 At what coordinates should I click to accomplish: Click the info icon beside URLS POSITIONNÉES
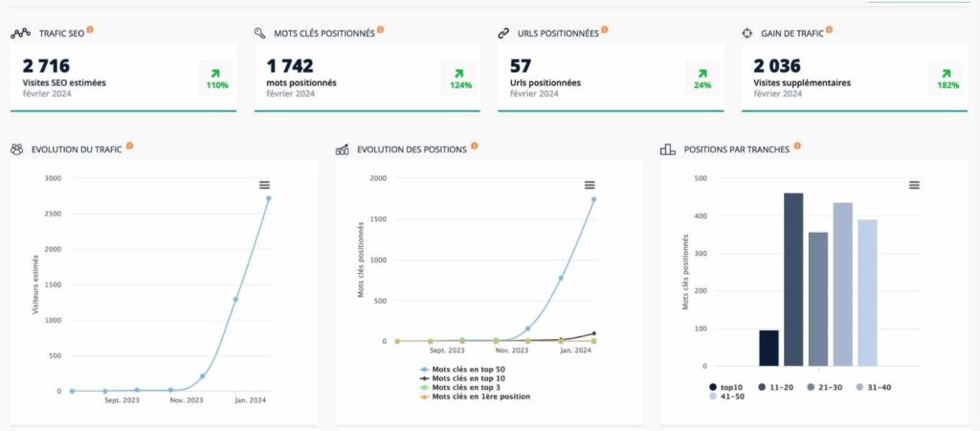(x=605, y=30)
